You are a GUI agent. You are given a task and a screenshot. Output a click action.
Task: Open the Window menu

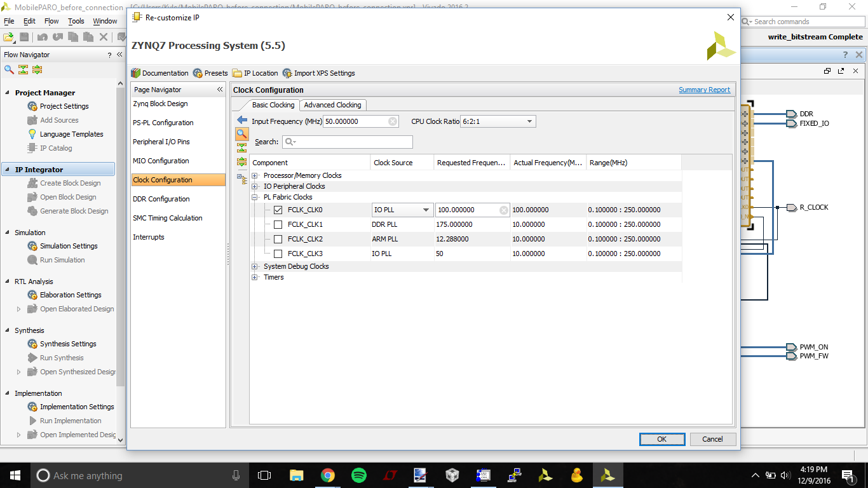click(x=105, y=21)
